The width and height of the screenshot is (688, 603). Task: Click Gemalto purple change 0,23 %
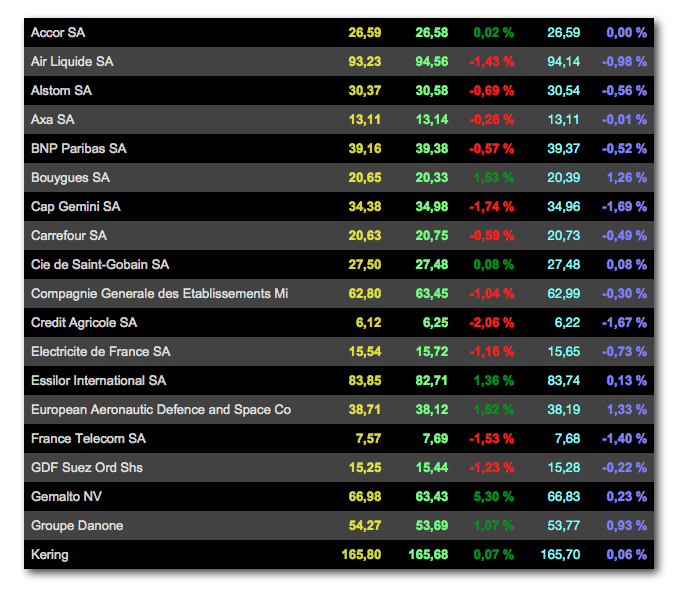[x=627, y=496]
